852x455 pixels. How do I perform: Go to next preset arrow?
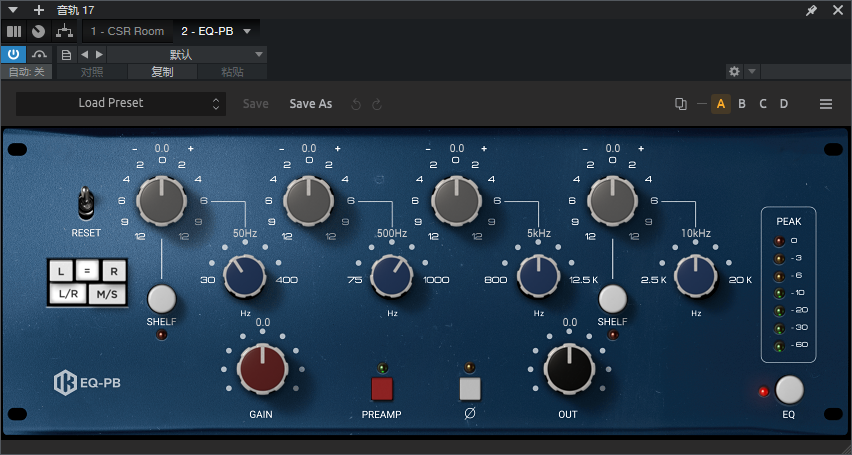[99, 55]
